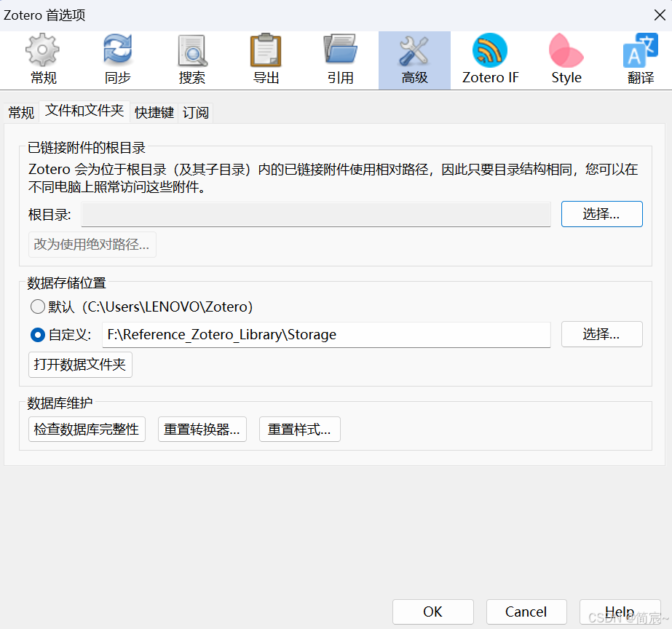
Task: Click 检查数据库完整性 button
Action: [x=87, y=430]
